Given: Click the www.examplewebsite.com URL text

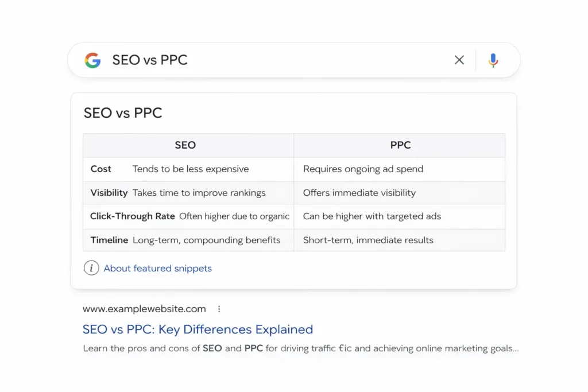Looking at the screenshot, I should (x=144, y=309).
